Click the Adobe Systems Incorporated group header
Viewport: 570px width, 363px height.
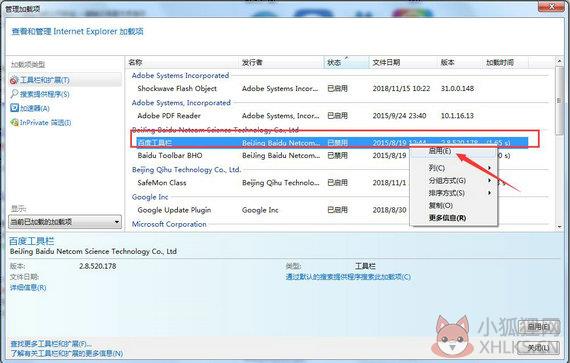coord(180,76)
